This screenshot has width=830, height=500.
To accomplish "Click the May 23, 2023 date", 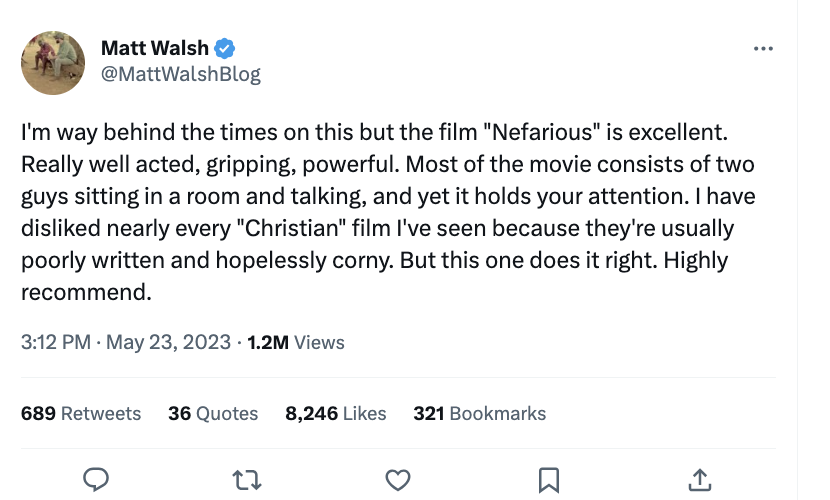I will 168,342.
